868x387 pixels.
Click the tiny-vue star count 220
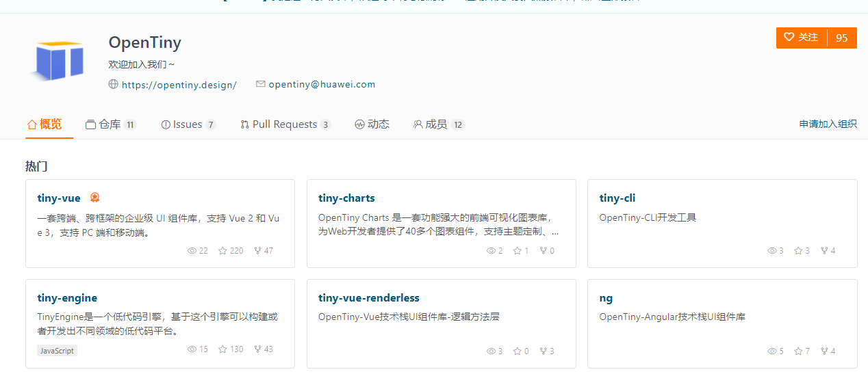coord(237,251)
